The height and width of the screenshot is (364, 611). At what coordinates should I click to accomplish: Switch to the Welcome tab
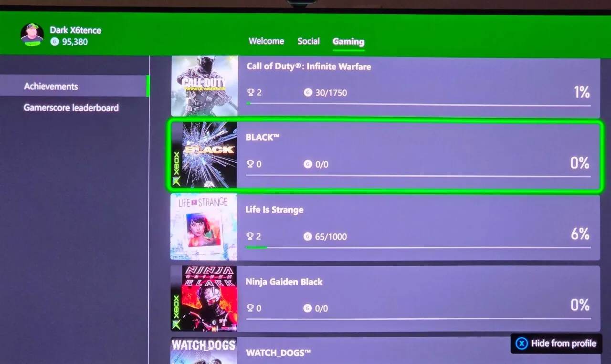[266, 41]
